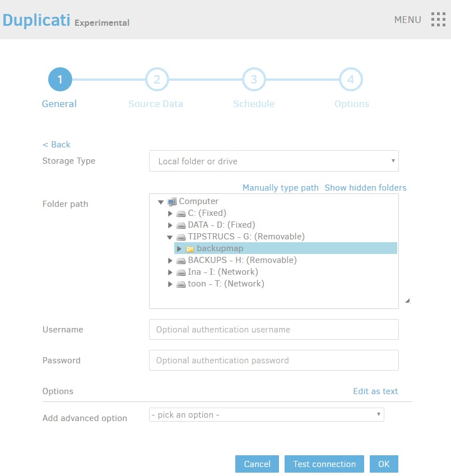The width and height of the screenshot is (451, 476).
Task: Click the Ina - I: network drive icon
Action: 181,272
